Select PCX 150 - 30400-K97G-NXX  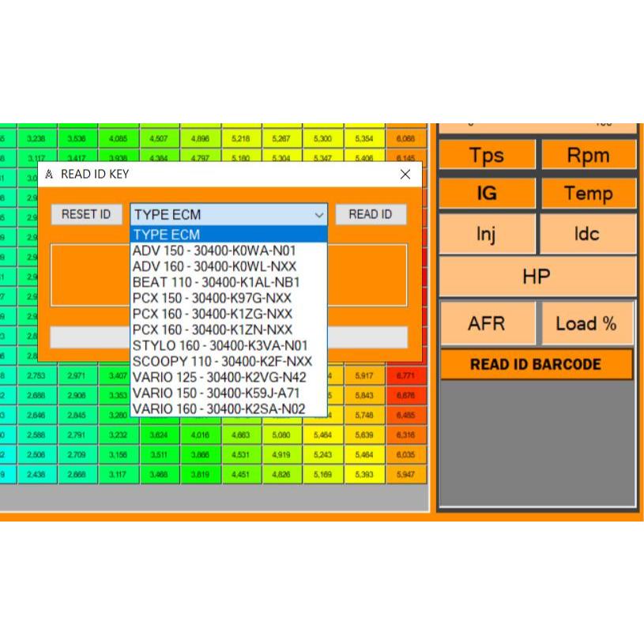click(229, 298)
